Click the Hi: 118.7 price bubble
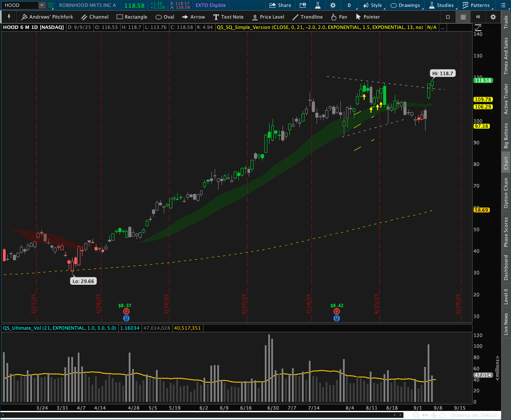Image resolution: width=511 pixels, height=420 pixels. point(443,73)
